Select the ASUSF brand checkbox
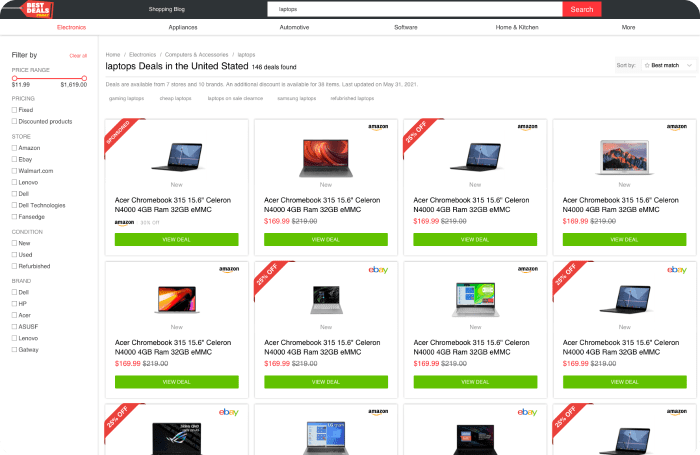This screenshot has height=455, width=700. [14, 326]
